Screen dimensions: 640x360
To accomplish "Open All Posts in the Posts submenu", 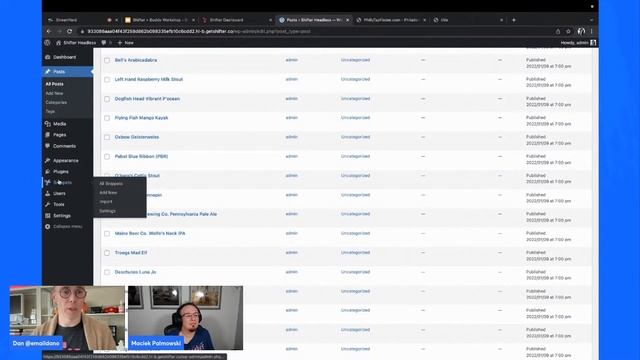I will 55,84.
